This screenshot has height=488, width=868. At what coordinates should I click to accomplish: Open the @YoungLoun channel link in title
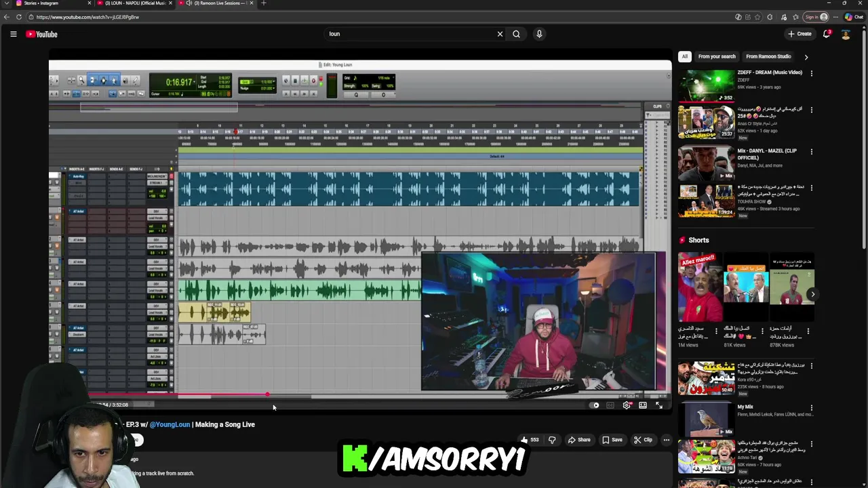(x=170, y=424)
